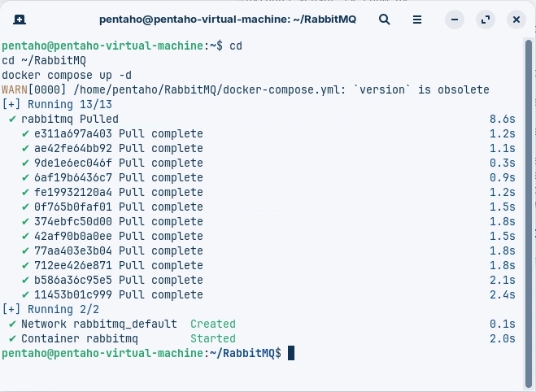Click the green "Started" status text

(212, 338)
